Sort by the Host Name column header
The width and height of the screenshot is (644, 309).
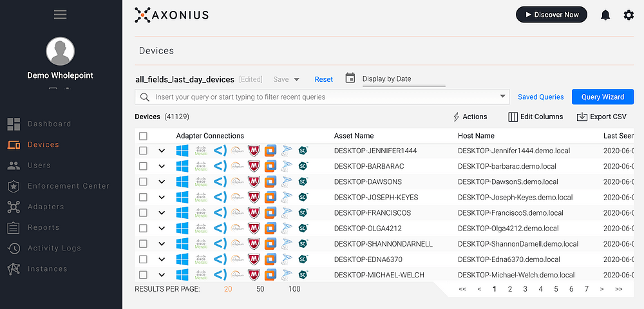[476, 136]
